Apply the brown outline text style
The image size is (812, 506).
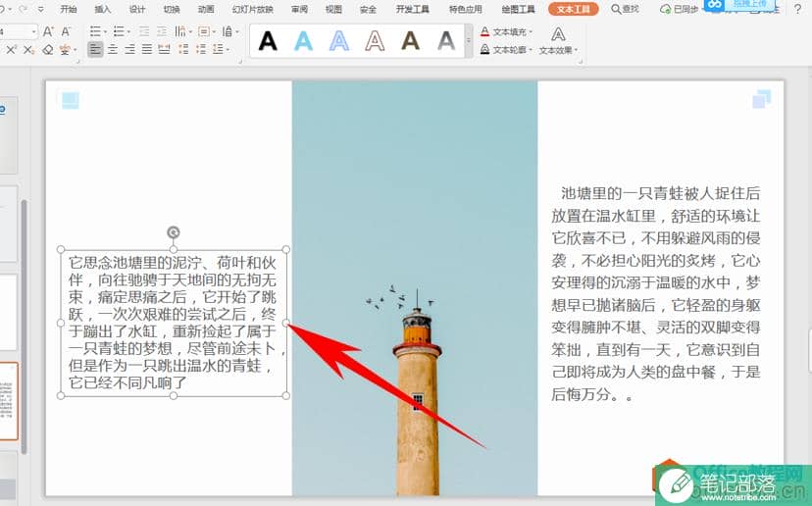pyautogui.click(x=375, y=40)
